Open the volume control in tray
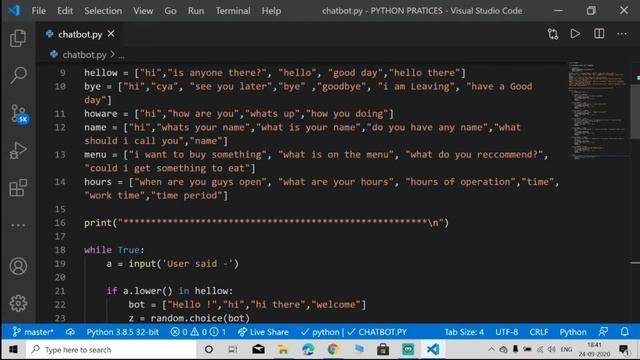The height and width of the screenshot is (360, 640). 552,349
